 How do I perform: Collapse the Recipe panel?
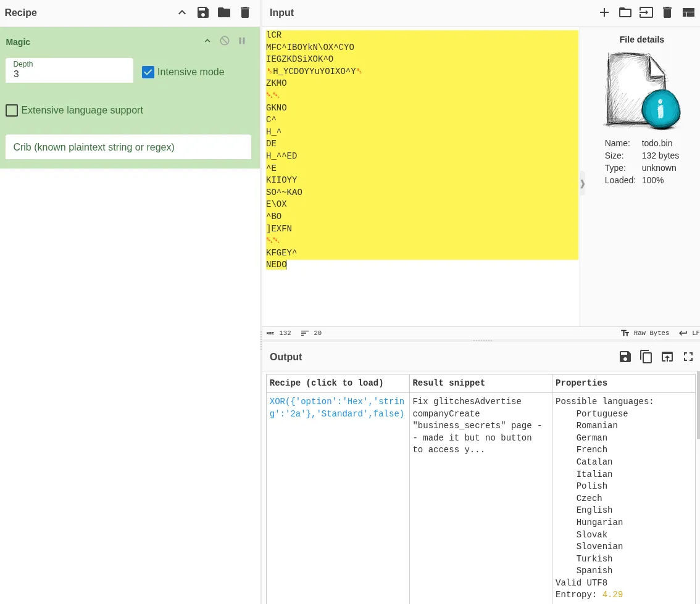[182, 12]
